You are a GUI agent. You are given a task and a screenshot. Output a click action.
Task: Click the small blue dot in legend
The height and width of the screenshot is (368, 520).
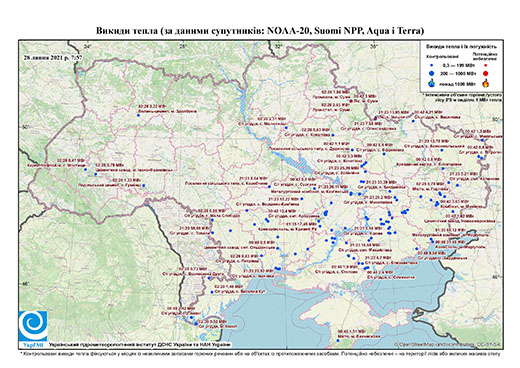coord(432,66)
